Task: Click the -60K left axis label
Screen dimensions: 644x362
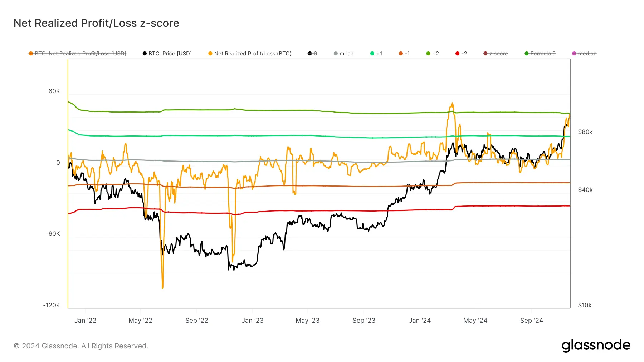Action: (53, 234)
